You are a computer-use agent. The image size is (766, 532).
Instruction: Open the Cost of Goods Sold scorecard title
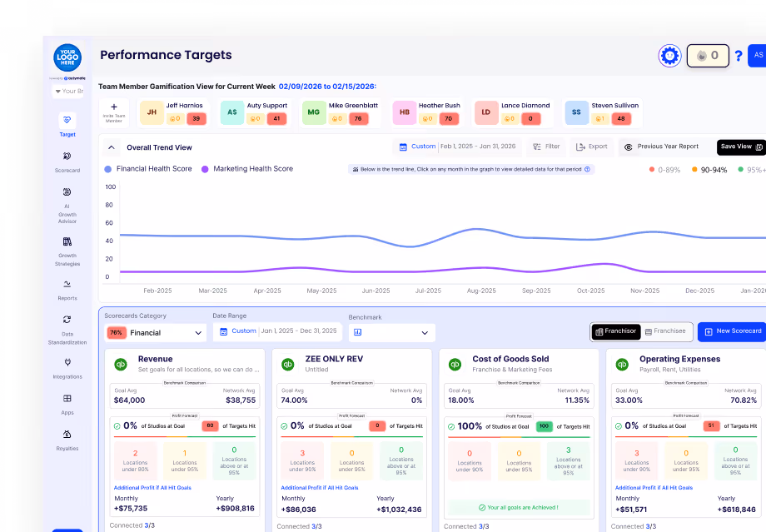(510, 359)
